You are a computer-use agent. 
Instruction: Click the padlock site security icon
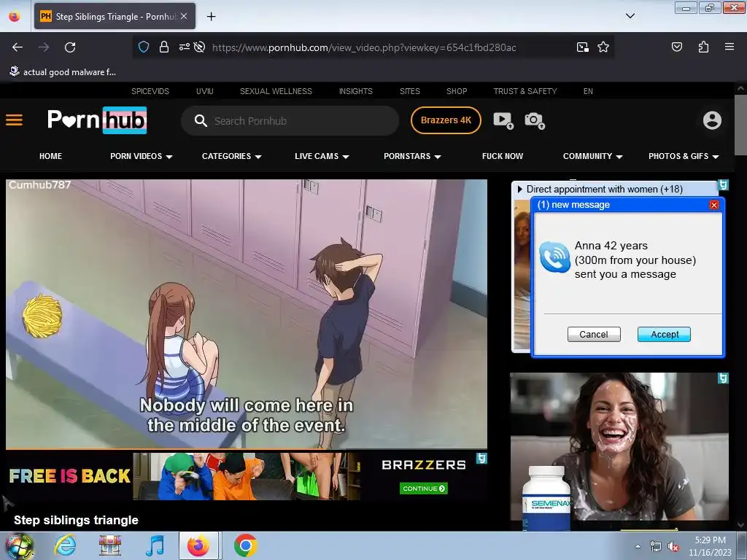164,47
